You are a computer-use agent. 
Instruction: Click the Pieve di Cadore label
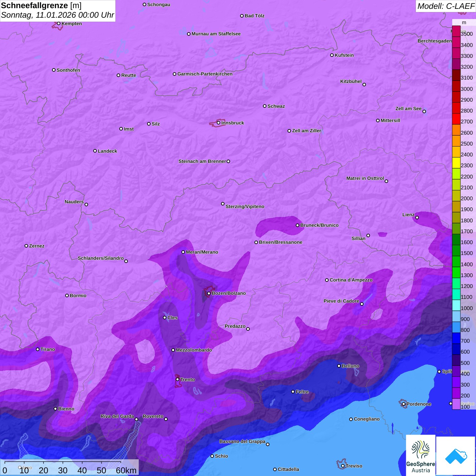pyautogui.click(x=341, y=301)
